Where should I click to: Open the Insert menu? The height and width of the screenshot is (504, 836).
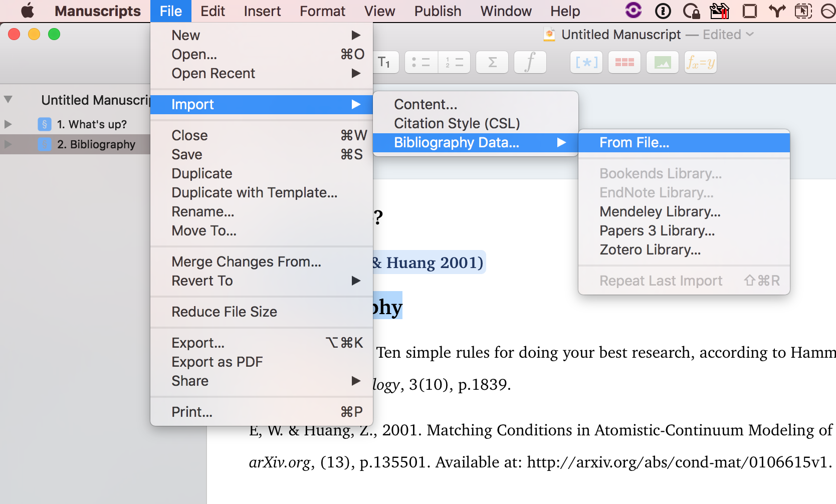[262, 11]
